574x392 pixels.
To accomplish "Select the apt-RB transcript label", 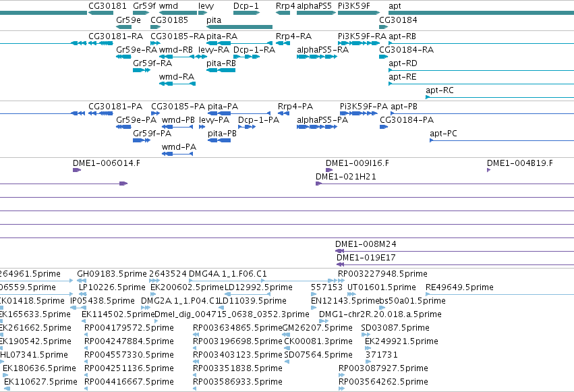I will pyautogui.click(x=402, y=36).
